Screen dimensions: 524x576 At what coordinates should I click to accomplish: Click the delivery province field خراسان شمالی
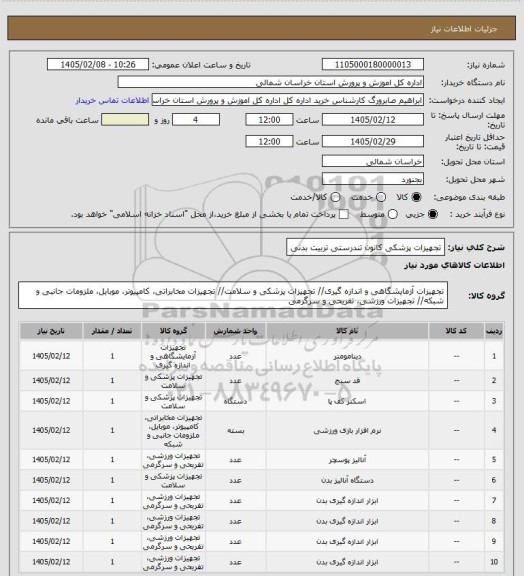tap(373, 161)
